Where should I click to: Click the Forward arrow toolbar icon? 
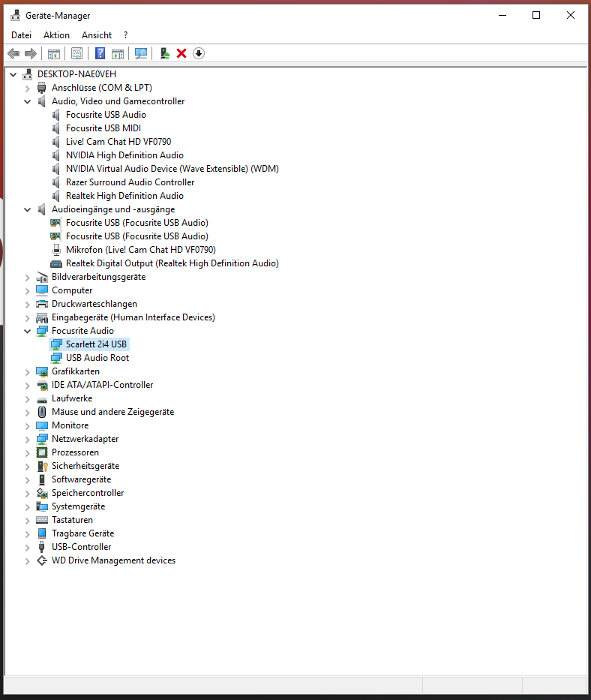30,53
